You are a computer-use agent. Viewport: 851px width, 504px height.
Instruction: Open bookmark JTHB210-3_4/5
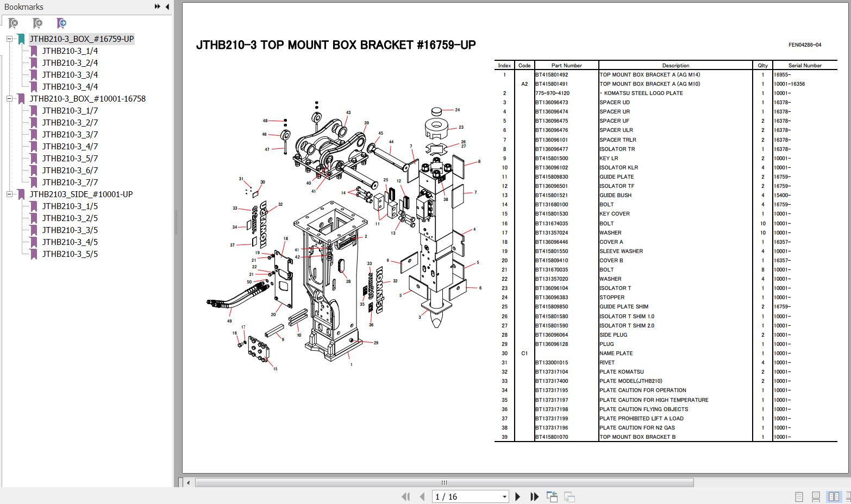(70, 242)
